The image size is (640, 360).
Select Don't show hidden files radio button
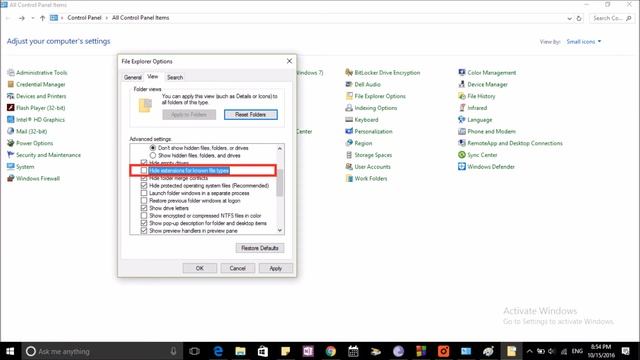(x=153, y=148)
